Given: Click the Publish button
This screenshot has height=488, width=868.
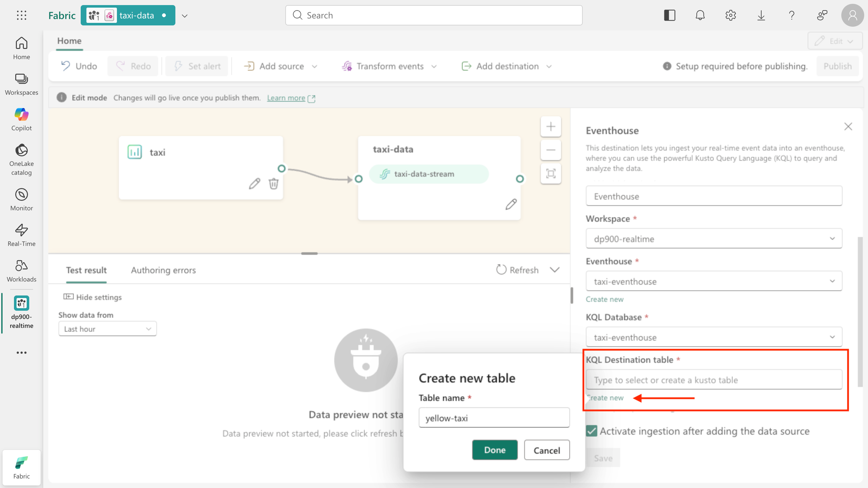Looking at the screenshot, I should (838, 66).
